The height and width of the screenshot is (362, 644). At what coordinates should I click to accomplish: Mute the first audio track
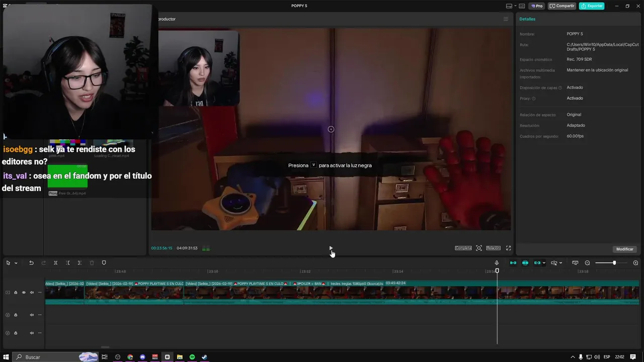point(32,315)
